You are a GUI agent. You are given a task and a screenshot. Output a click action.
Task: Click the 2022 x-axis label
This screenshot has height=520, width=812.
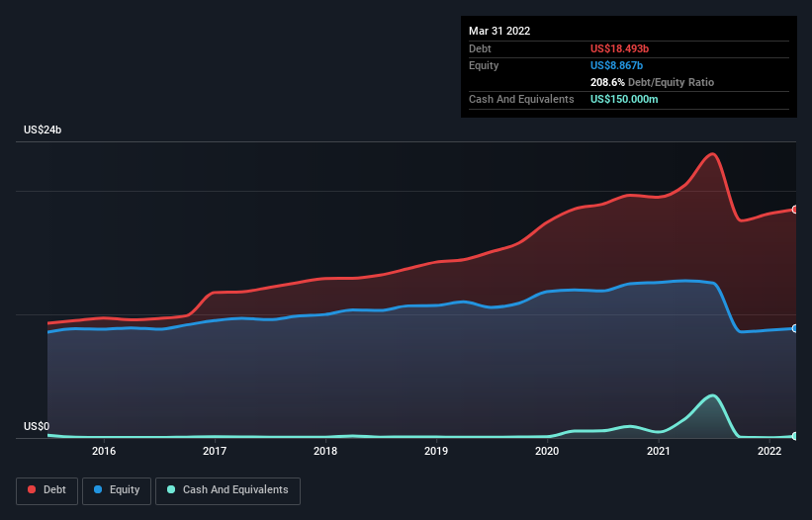[x=769, y=451]
